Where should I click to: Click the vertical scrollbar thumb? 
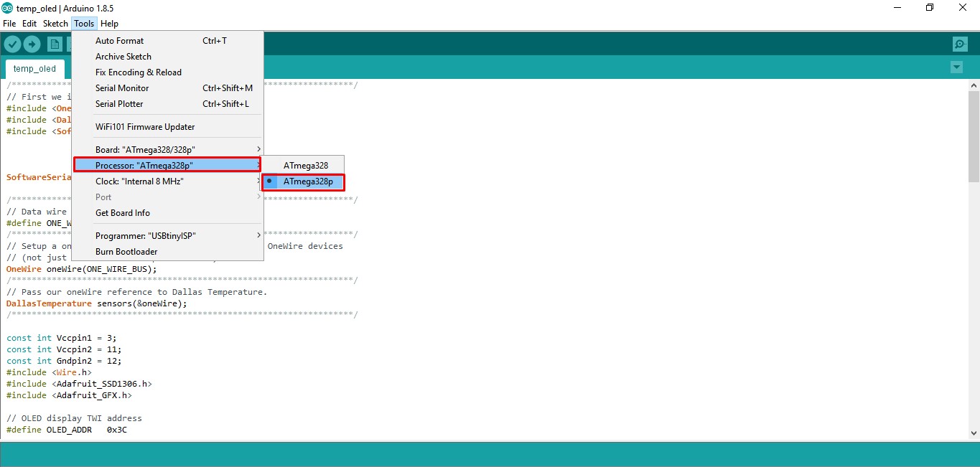coord(974,136)
